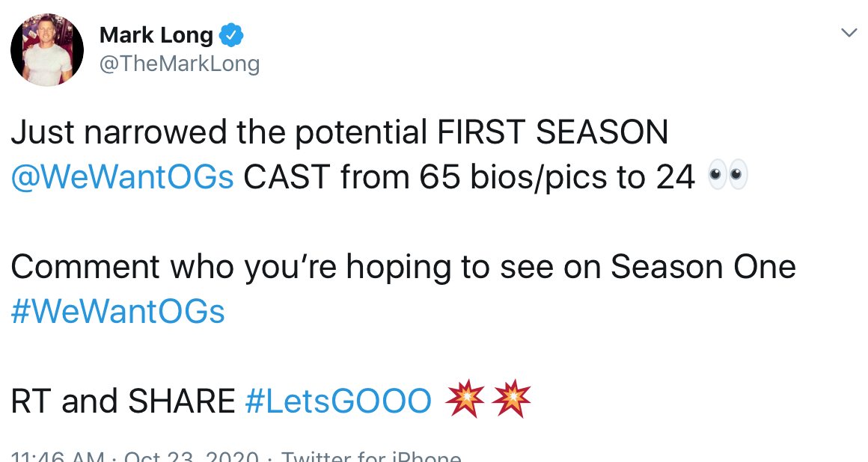The image size is (868, 462).
Task: Click the '65 bios/pics to 24' text
Action: (x=557, y=178)
